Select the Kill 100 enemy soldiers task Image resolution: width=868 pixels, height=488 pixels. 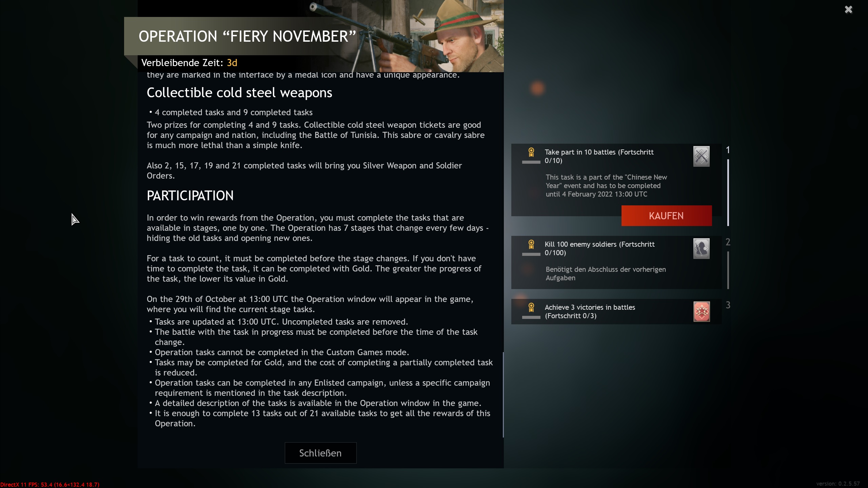[616, 263]
